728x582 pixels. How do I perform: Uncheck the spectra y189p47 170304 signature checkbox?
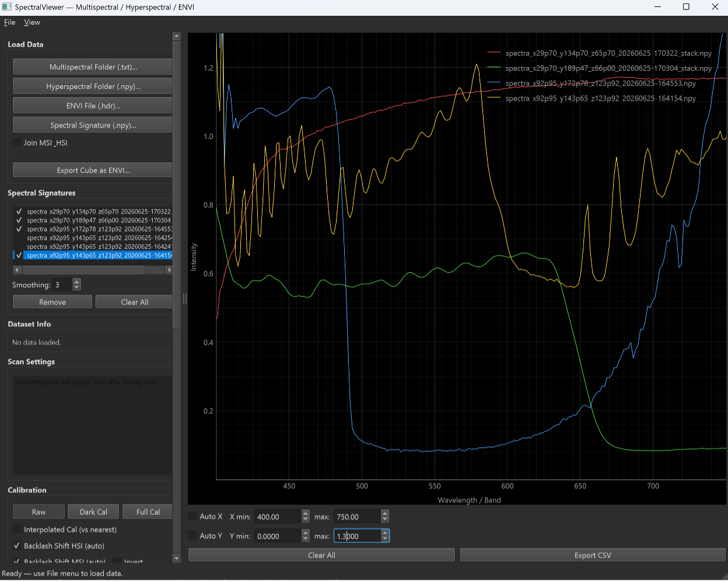coord(19,220)
